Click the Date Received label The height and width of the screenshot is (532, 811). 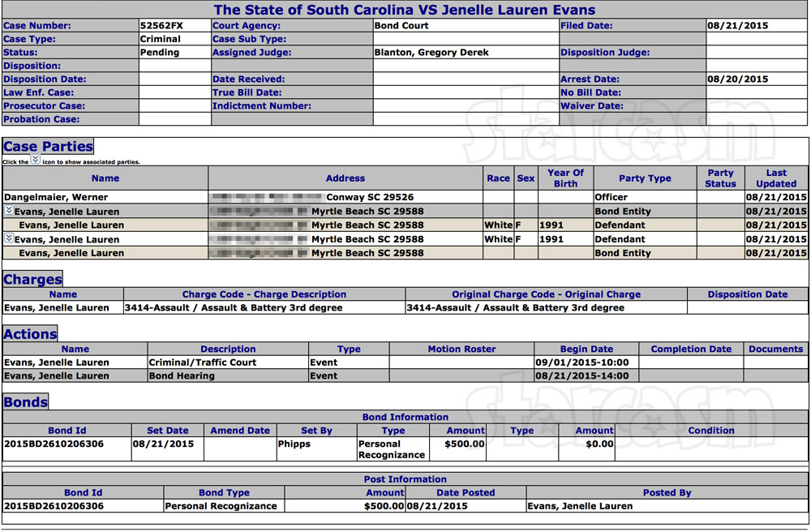pyautogui.click(x=249, y=79)
